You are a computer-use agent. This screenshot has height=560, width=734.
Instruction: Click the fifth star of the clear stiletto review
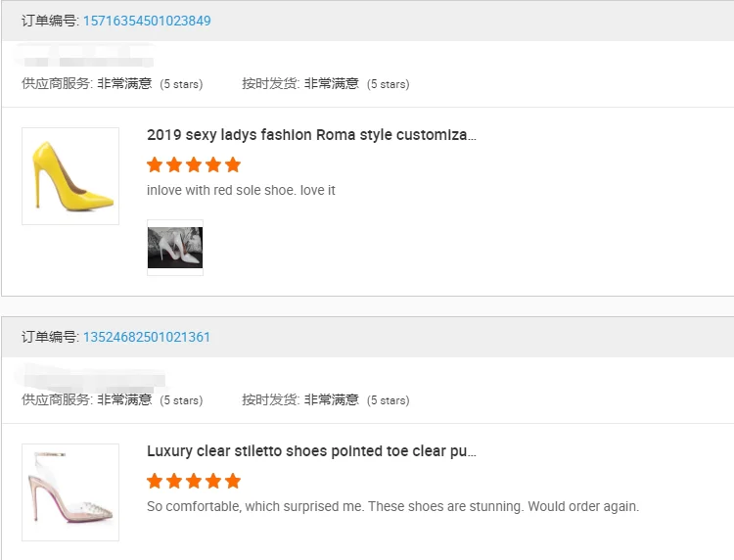[x=232, y=481]
